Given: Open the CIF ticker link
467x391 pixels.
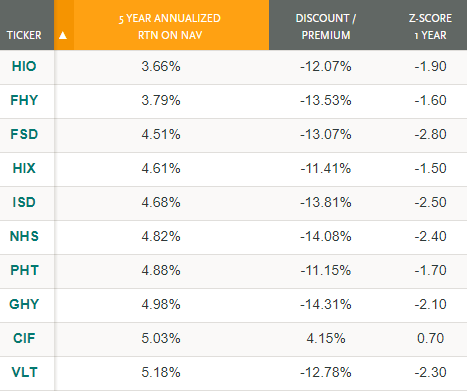Looking at the screenshot, I should pos(24,338).
